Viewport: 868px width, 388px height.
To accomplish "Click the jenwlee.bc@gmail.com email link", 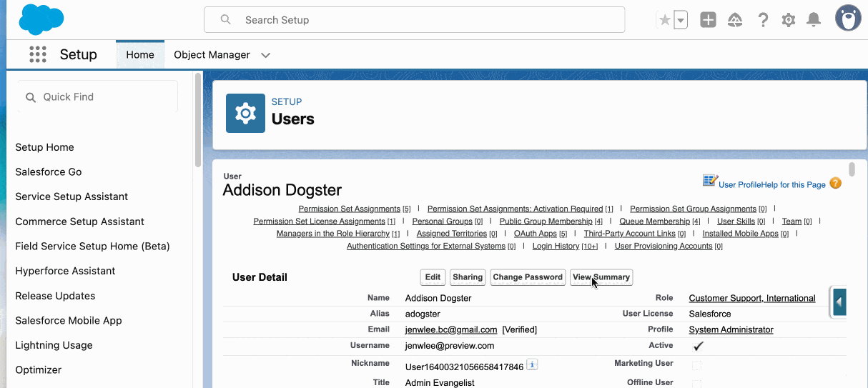I will [451, 330].
